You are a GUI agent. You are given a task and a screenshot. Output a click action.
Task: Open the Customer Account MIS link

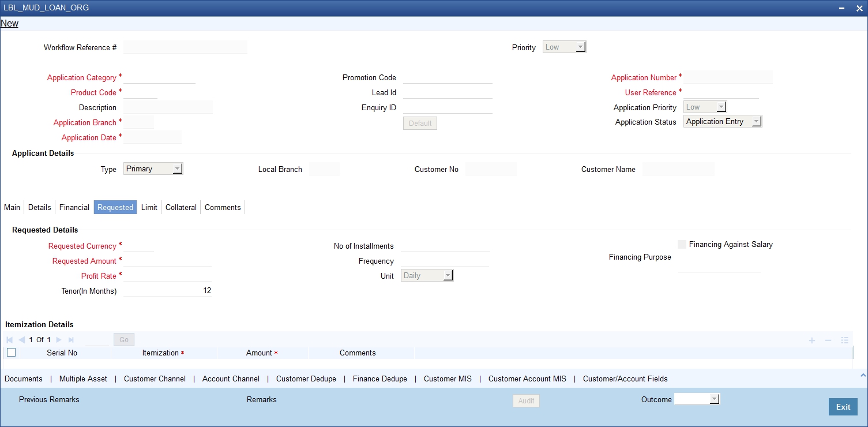(x=527, y=379)
